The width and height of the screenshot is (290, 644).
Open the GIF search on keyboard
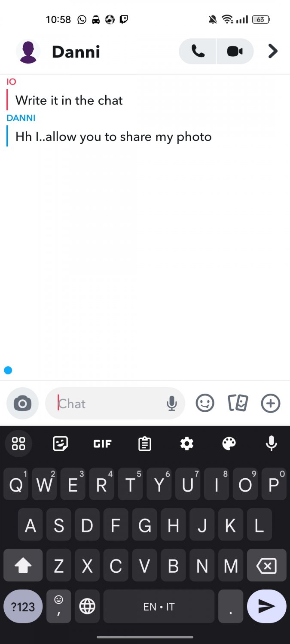[x=103, y=444]
